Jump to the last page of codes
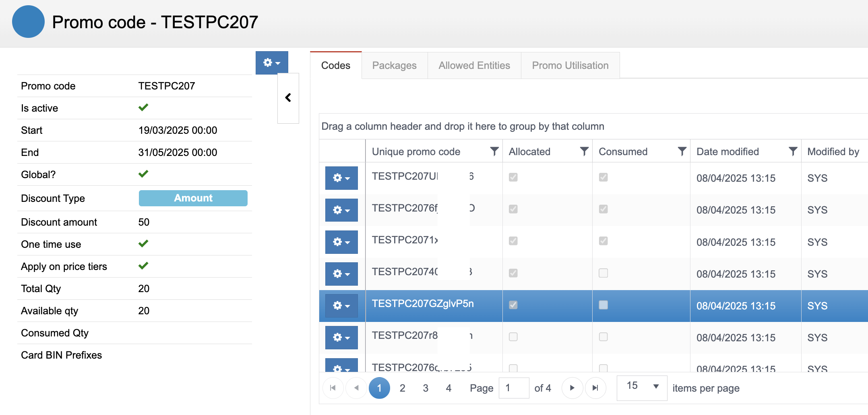 click(595, 388)
